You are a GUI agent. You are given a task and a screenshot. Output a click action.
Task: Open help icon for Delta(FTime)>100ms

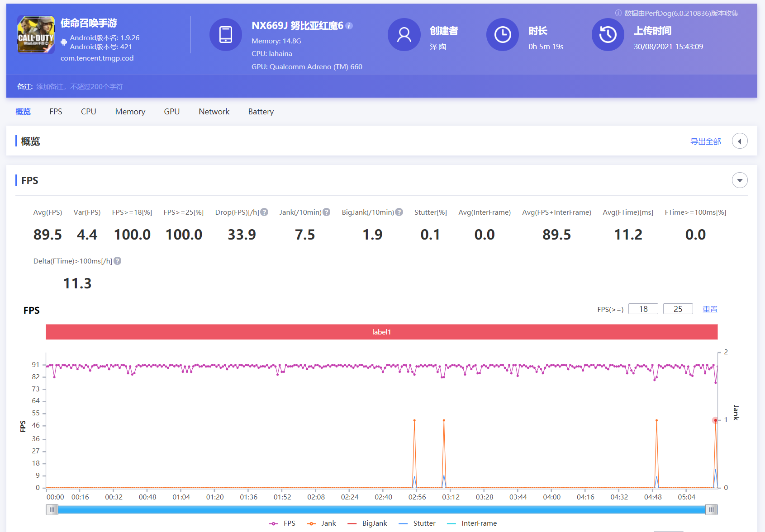(118, 261)
